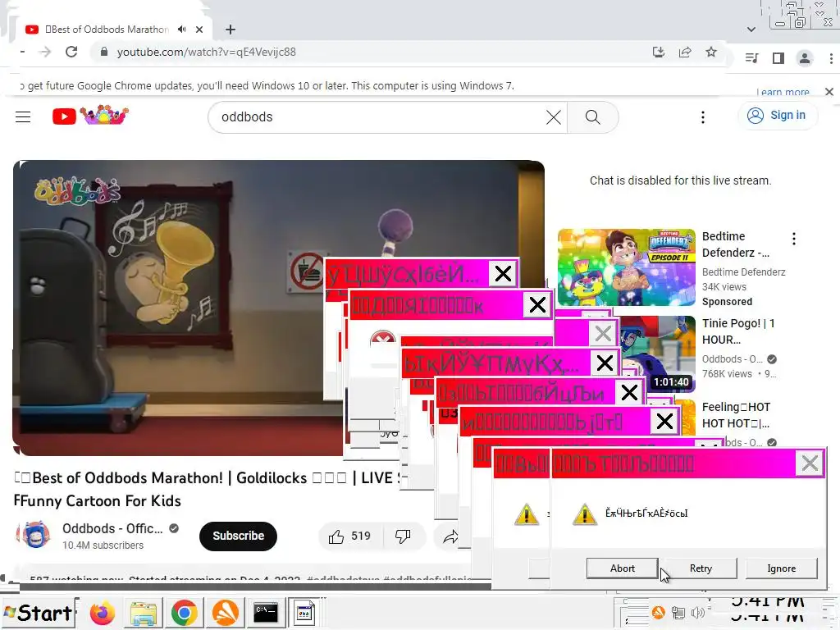Install app icon in address bar
The width and height of the screenshot is (840, 630).
click(x=659, y=52)
